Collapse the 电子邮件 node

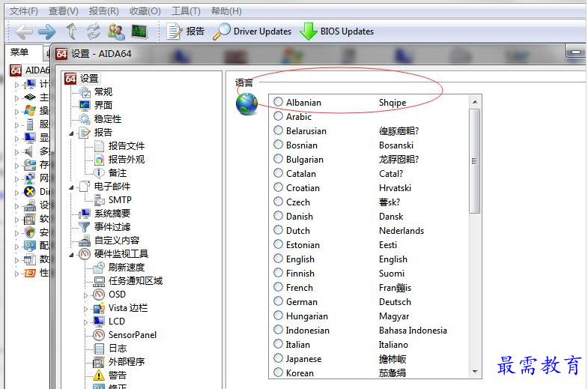(71, 187)
